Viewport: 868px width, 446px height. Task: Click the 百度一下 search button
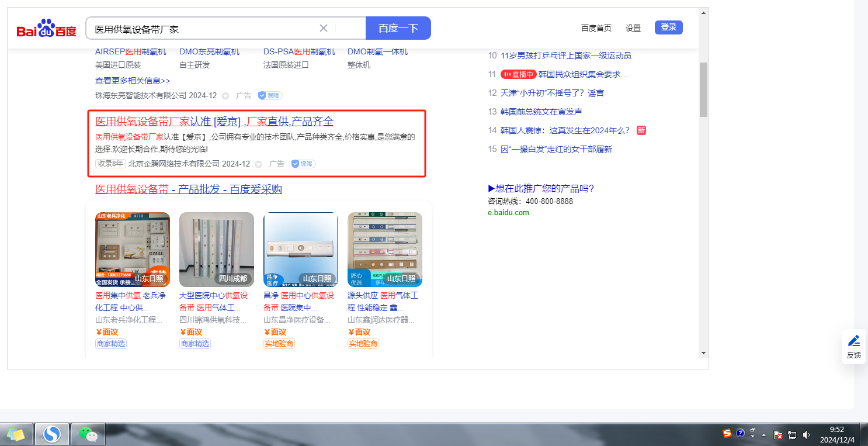[398, 28]
